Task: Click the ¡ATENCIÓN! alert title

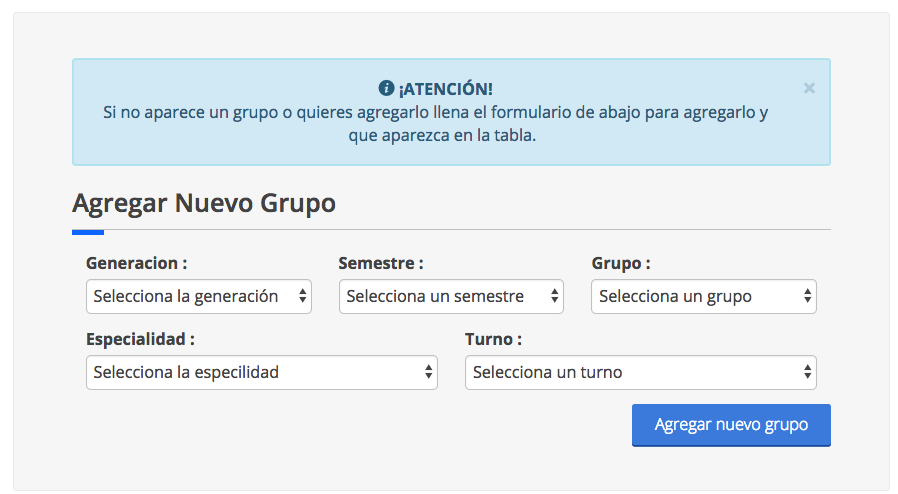Action: pos(445,88)
